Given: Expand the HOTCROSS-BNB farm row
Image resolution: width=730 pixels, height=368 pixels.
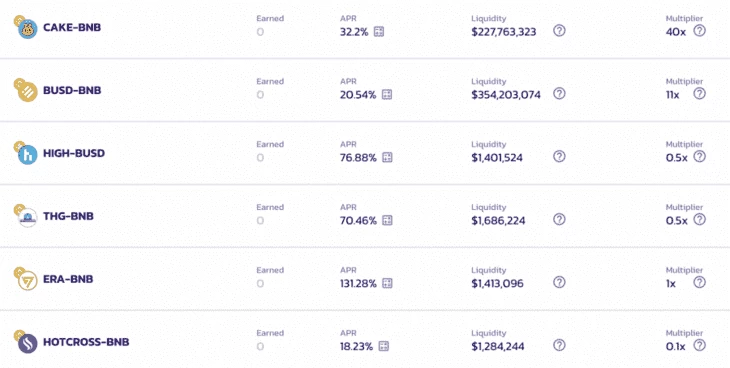Looking at the screenshot, I should tap(365, 342).
